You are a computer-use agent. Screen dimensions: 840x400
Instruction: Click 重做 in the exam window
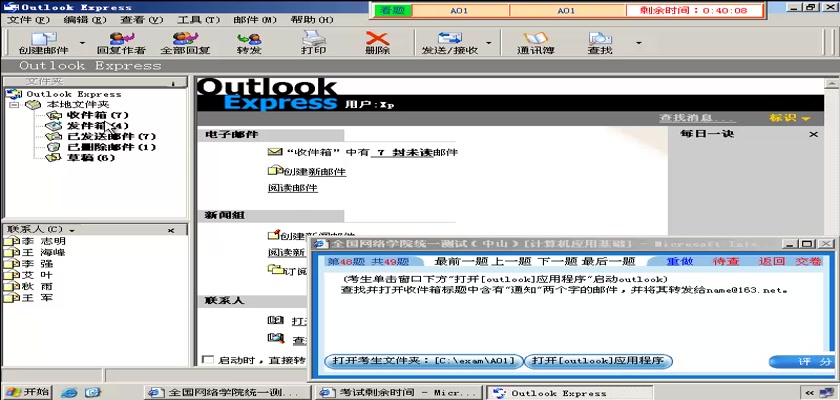pyautogui.click(x=680, y=261)
